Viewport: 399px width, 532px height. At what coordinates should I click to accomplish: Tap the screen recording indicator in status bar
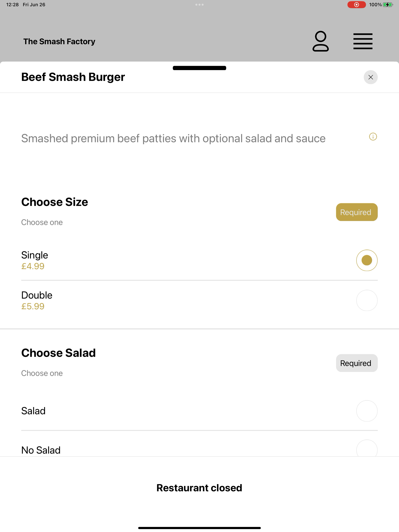pyautogui.click(x=356, y=4)
